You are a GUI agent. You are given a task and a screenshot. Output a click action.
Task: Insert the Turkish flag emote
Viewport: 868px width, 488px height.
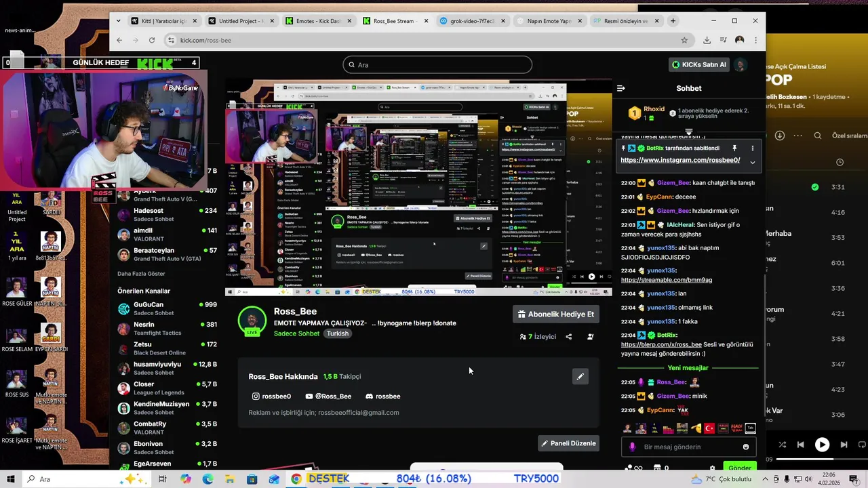709,428
